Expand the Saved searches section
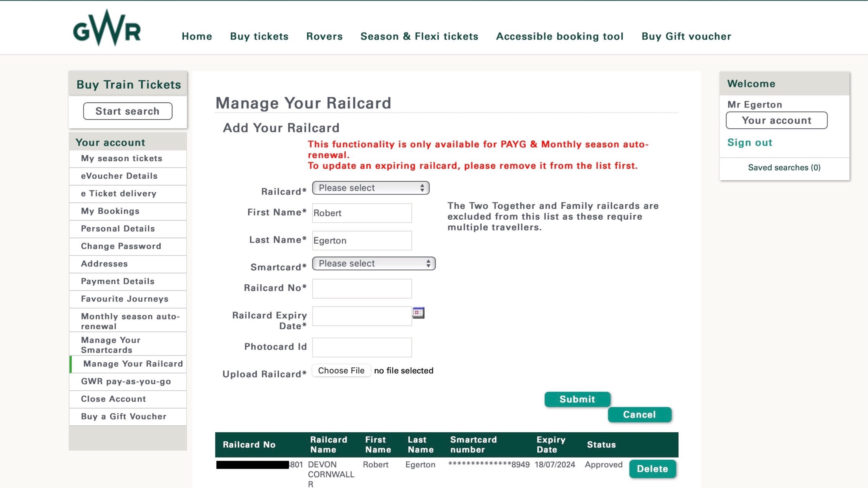 [784, 167]
